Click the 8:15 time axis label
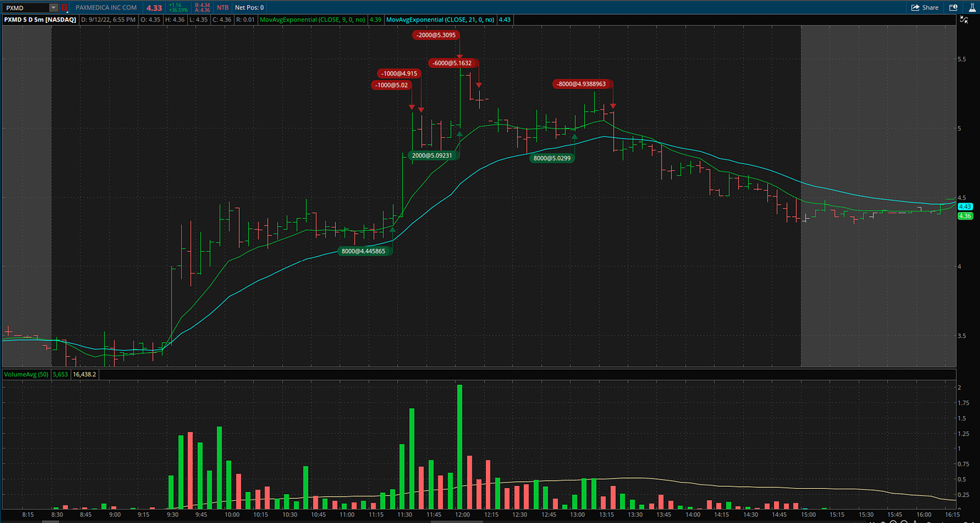 pyautogui.click(x=28, y=514)
